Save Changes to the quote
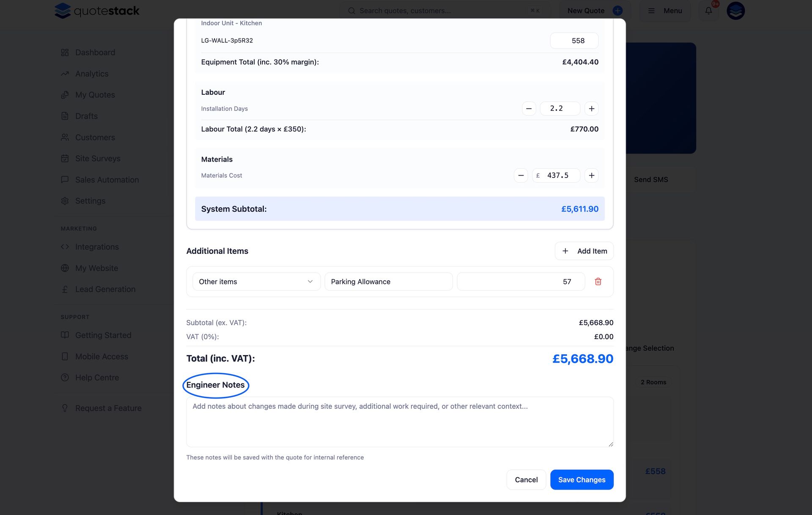 582,480
